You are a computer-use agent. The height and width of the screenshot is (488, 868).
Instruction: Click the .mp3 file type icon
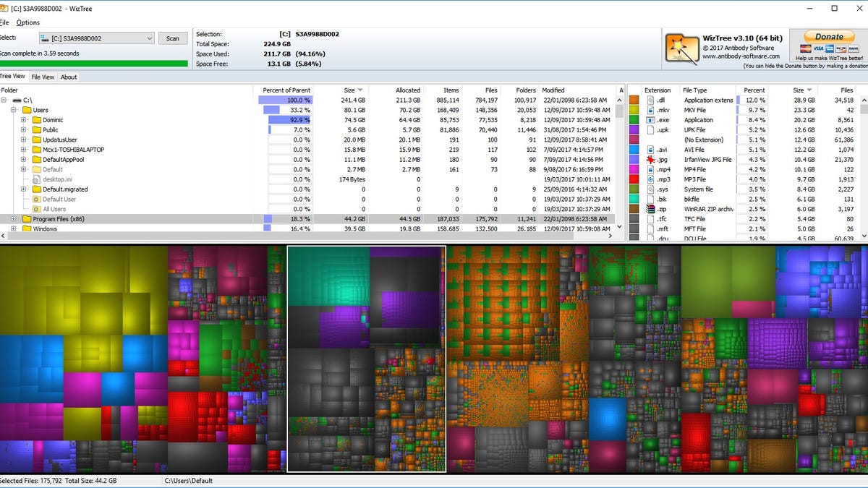[x=652, y=179]
